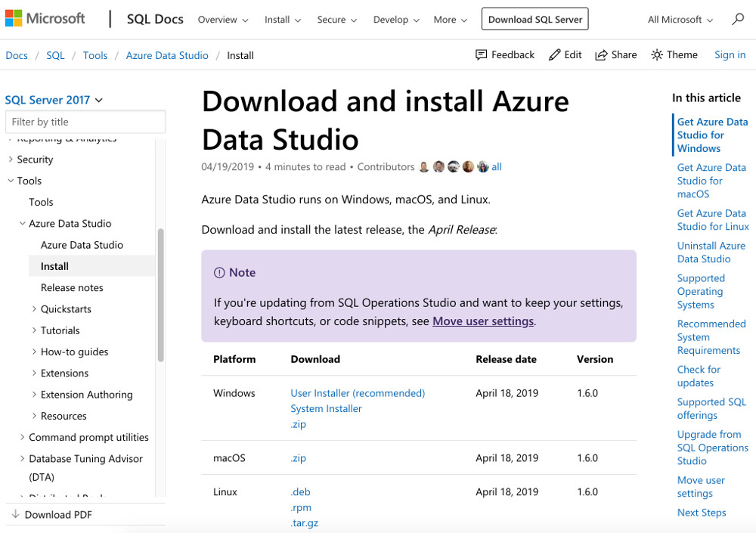This screenshot has width=756, height=533.
Task: Expand the Quickstarts tree node
Action: tap(35, 309)
